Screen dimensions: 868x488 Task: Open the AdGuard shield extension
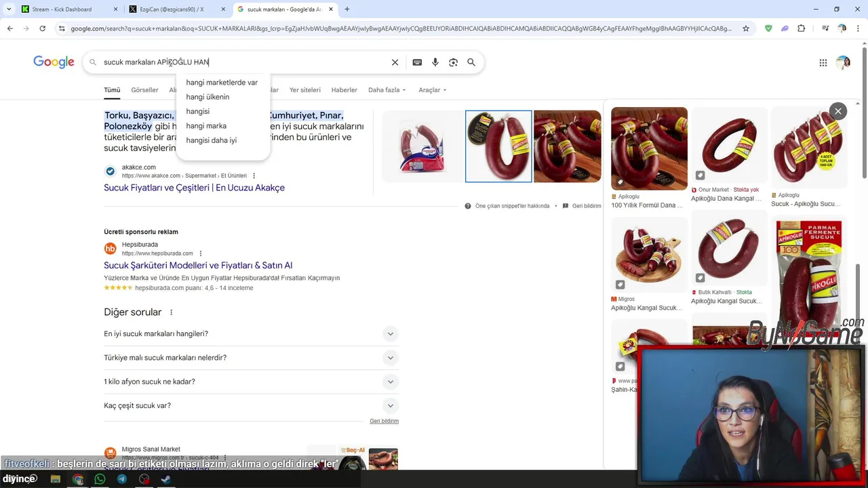[768, 28]
